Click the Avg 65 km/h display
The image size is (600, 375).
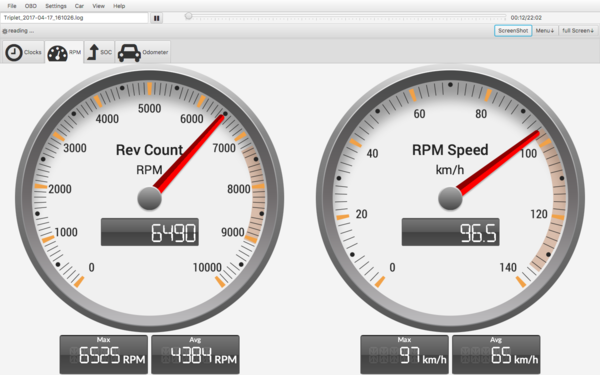[x=496, y=354]
